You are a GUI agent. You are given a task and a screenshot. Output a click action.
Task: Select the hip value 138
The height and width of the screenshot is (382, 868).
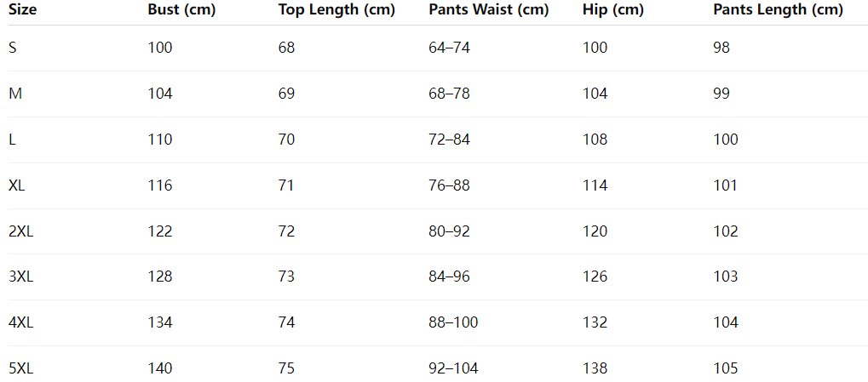coord(595,368)
